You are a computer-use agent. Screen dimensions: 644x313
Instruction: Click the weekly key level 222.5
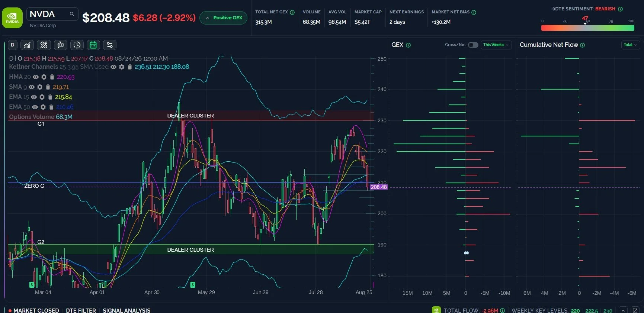[x=592, y=311]
